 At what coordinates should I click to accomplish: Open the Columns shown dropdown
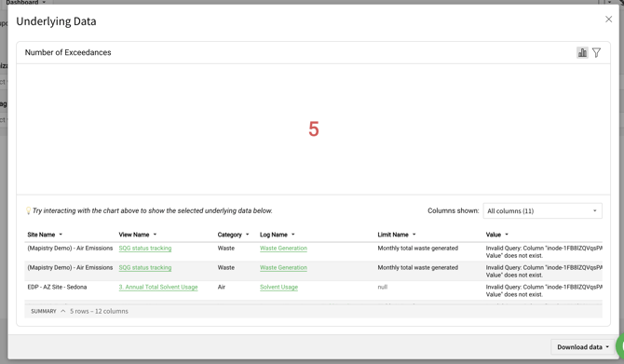click(542, 210)
